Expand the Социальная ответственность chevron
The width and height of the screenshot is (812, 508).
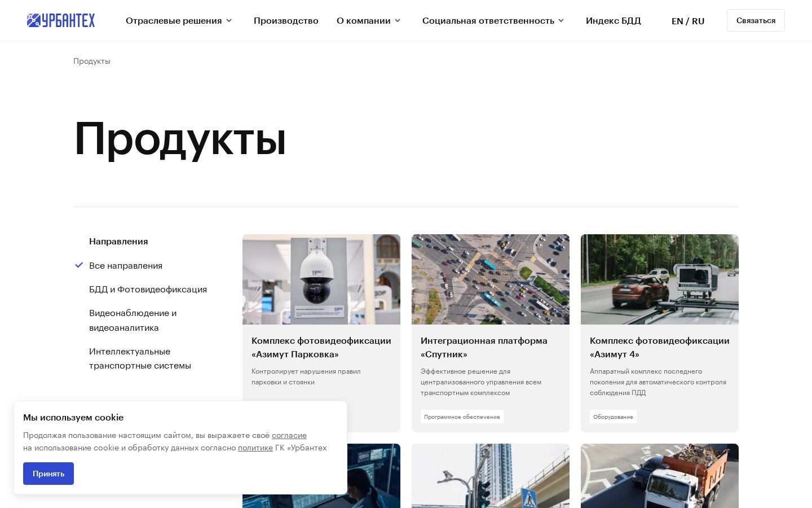(x=561, y=21)
